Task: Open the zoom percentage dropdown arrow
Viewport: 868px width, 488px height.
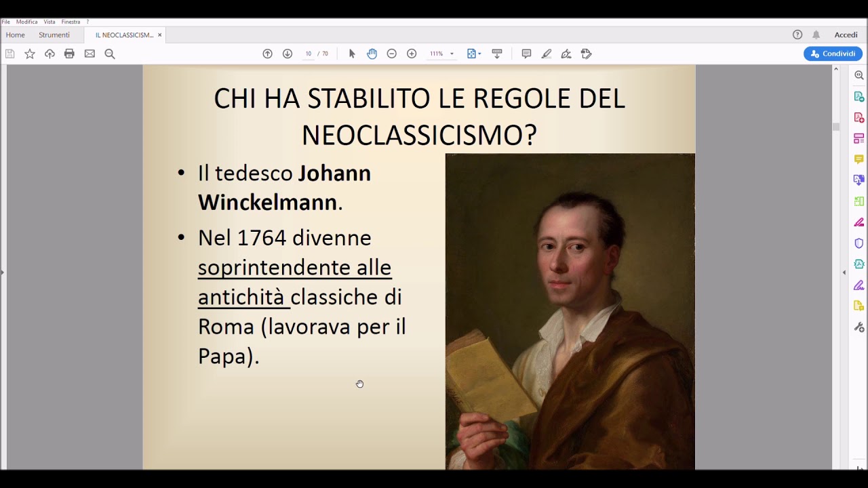Action: click(452, 54)
